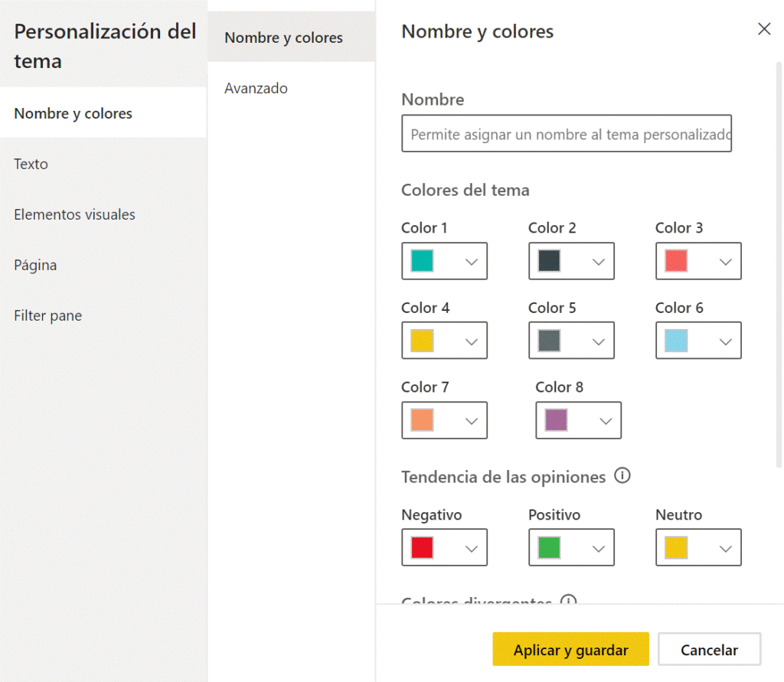Expand the Positivo color dropdown arrow
Viewport: 784px width, 682px height.
coord(599,549)
